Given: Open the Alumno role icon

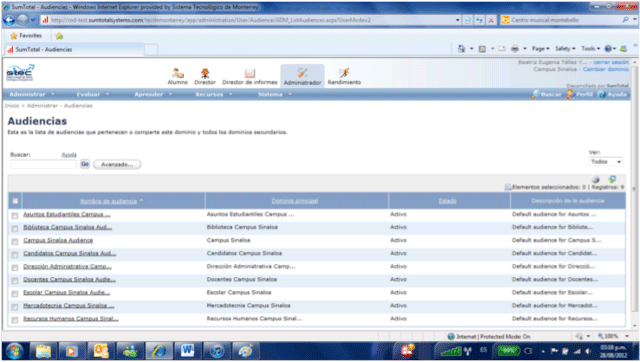Looking at the screenshot, I should (178, 73).
